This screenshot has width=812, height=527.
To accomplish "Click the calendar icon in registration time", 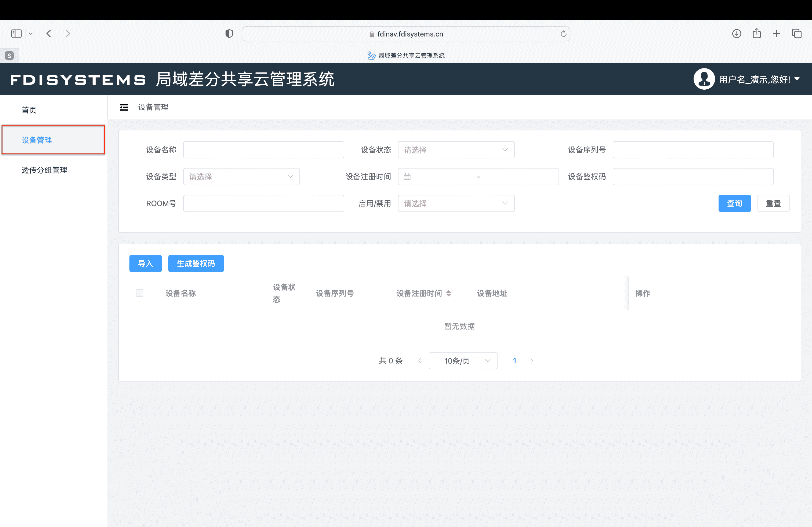I will (x=407, y=177).
